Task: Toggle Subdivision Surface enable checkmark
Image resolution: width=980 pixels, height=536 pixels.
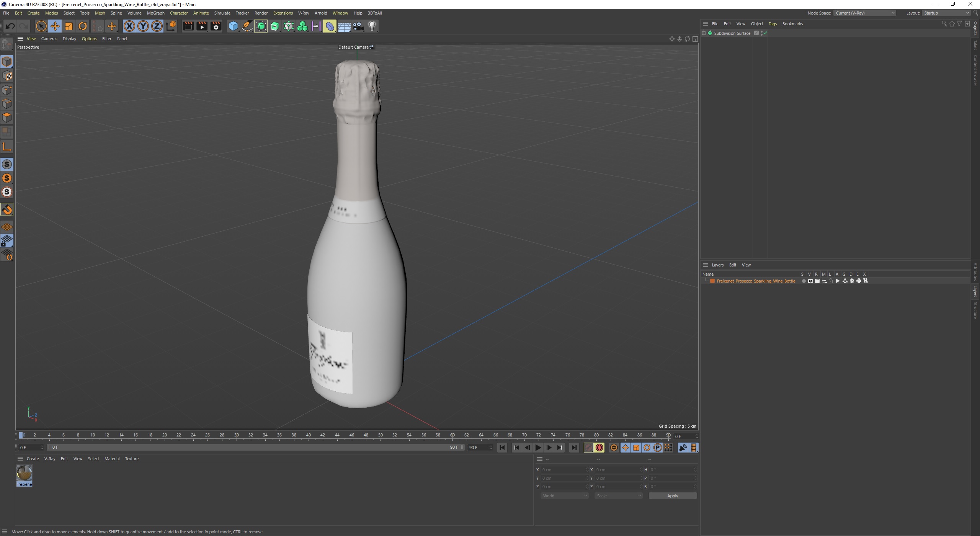Action: click(765, 33)
